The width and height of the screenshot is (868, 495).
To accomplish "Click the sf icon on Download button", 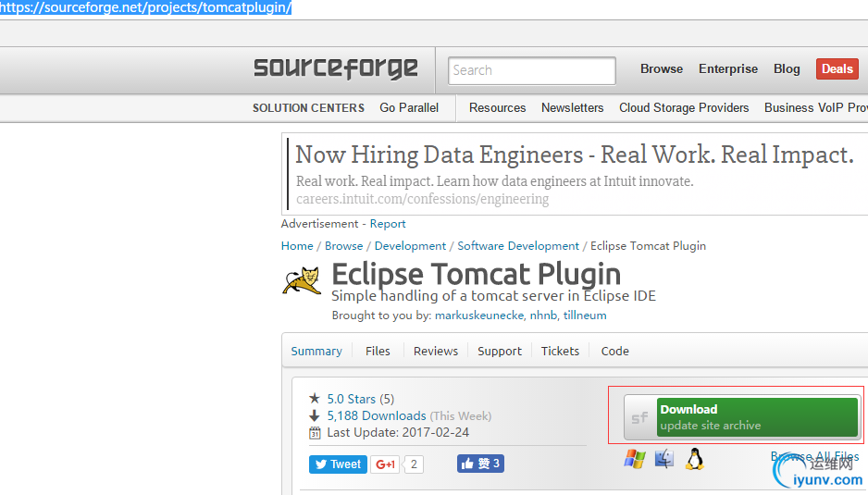I will tap(640, 418).
